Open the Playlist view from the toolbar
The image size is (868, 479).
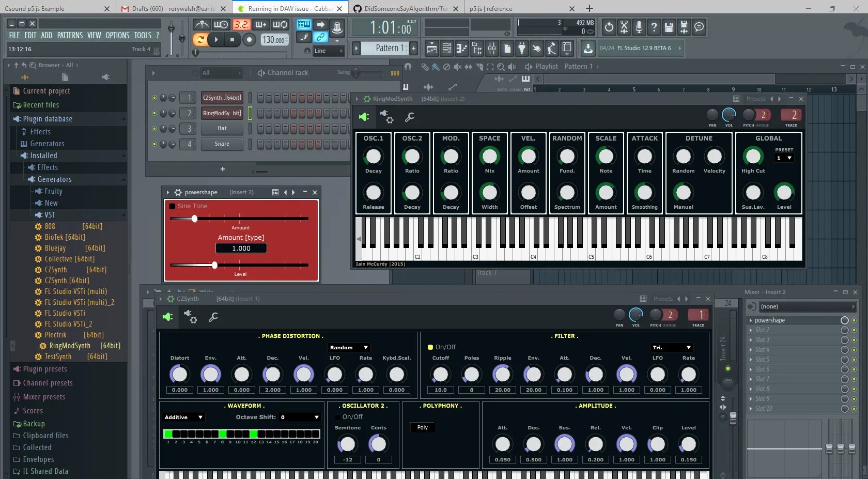(431, 49)
